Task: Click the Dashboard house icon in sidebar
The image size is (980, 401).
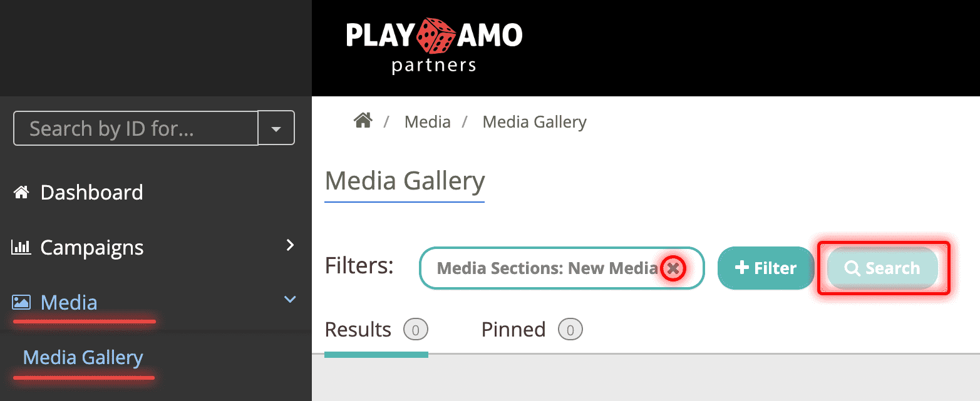Action: (21, 193)
